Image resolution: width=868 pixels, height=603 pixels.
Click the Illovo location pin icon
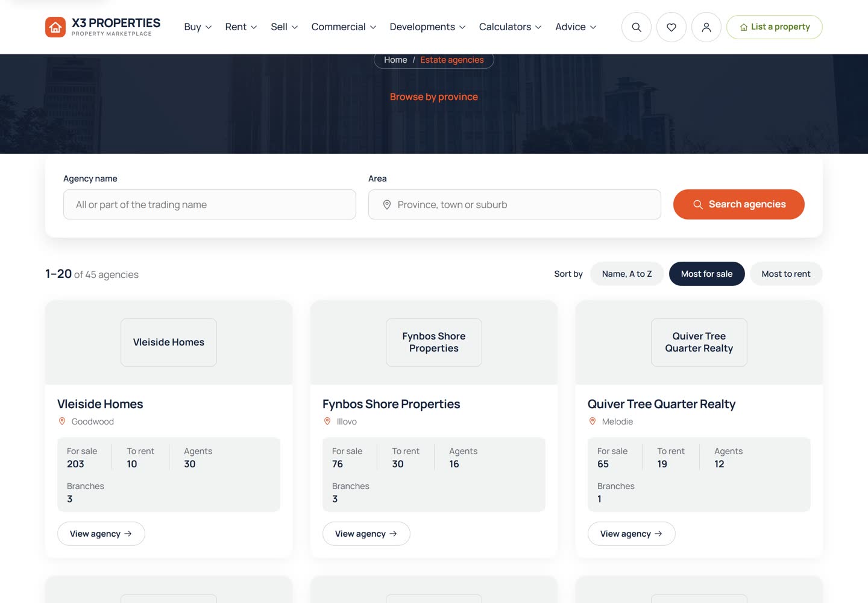pos(327,421)
